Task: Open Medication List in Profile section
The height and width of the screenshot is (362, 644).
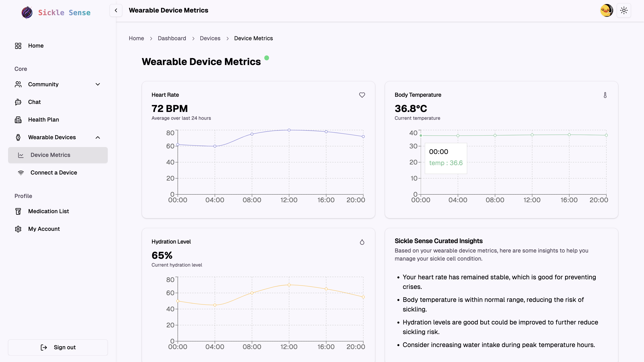Action: 48,211
